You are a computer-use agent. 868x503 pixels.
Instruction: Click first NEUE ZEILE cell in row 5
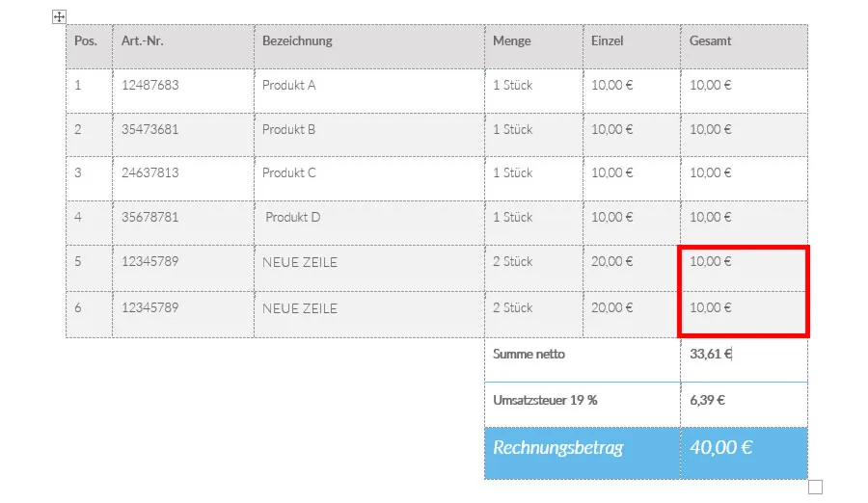(369, 269)
